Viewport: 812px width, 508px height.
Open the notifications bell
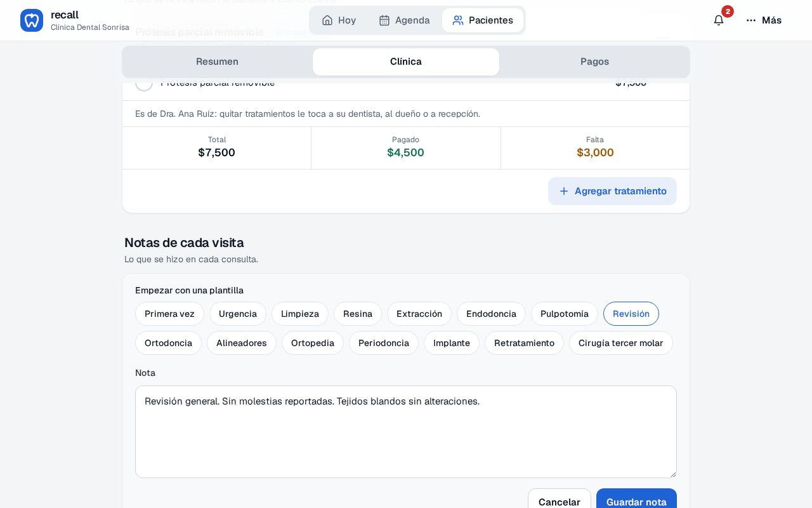click(x=719, y=20)
